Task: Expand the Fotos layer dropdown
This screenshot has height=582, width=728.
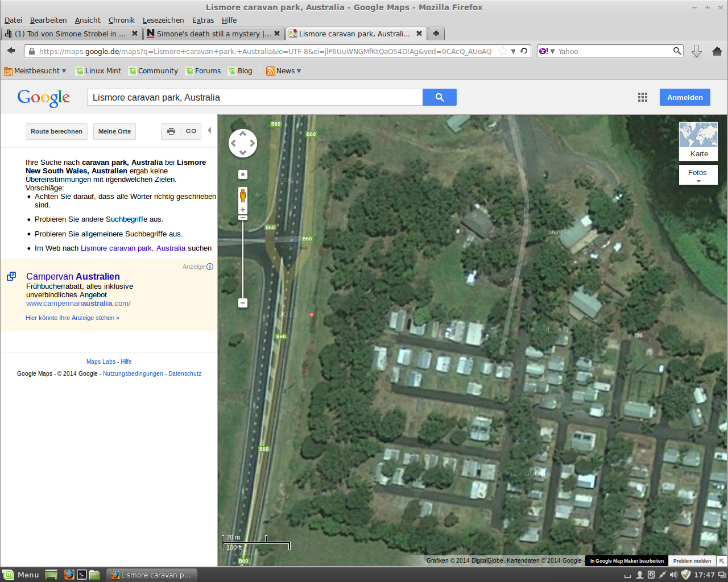Action: 698,175
